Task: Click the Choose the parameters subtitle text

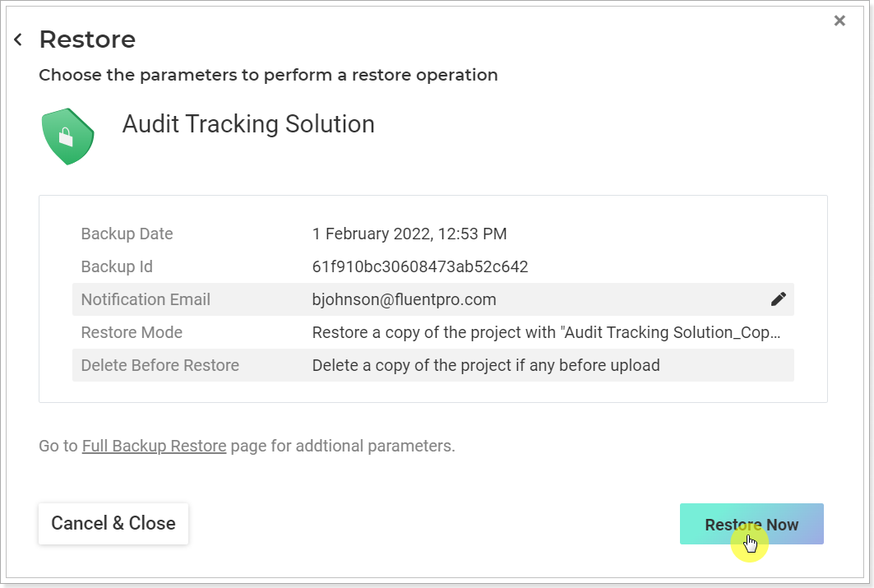Action: pyautogui.click(x=268, y=75)
